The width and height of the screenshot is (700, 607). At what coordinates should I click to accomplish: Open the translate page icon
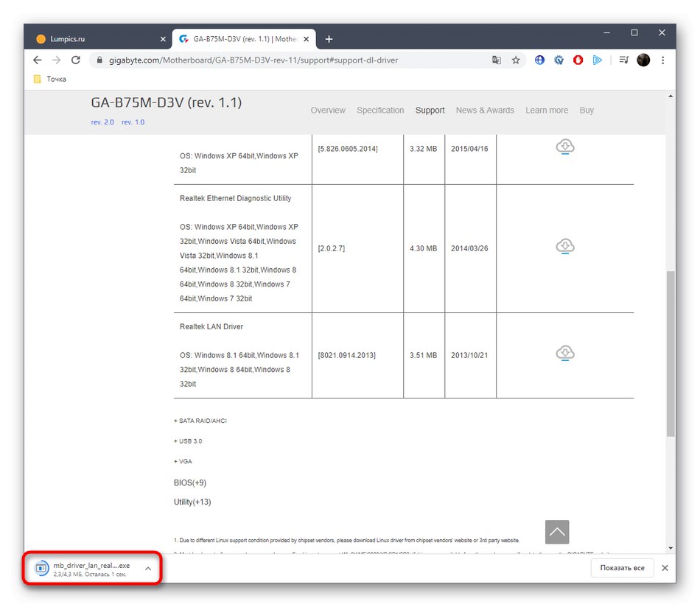(497, 60)
